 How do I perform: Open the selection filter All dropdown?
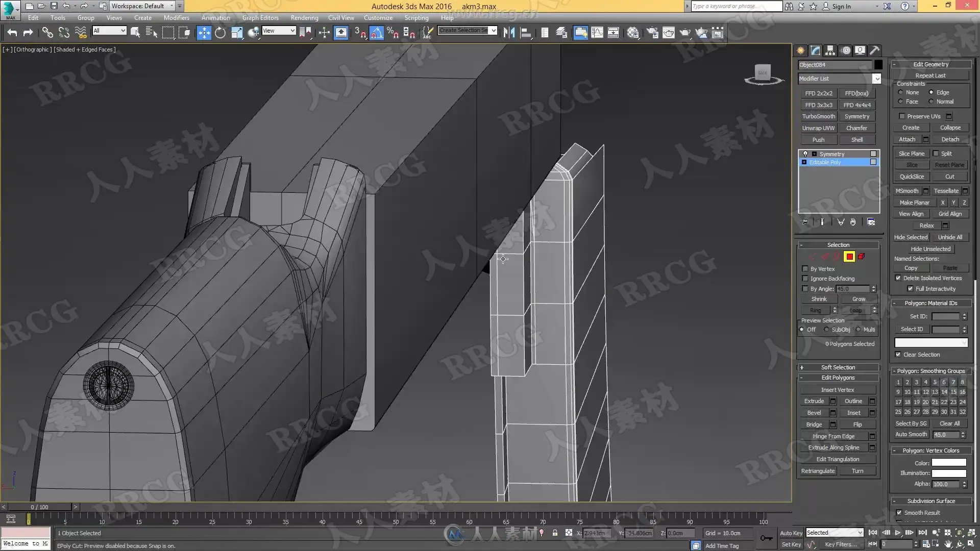(x=109, y=31)
